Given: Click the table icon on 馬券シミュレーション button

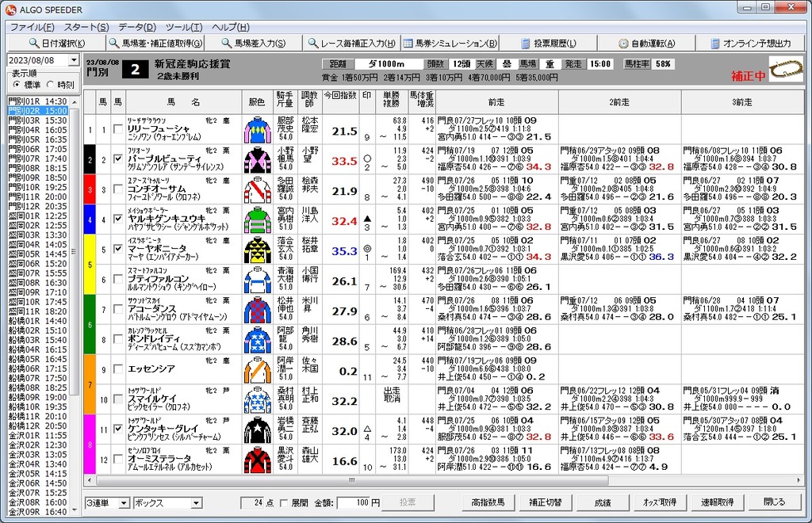Looking at the screenshot, I should tap(408, 44).
